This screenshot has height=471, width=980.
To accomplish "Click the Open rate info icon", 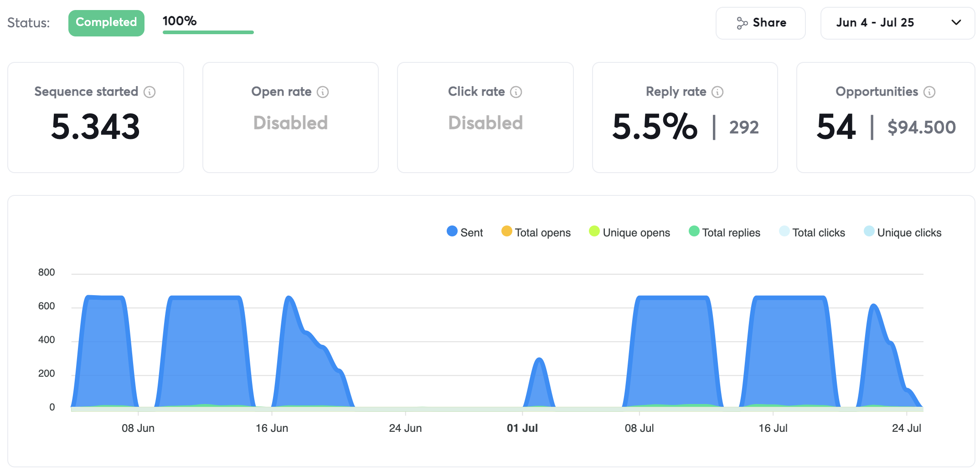I will point(323,92).
